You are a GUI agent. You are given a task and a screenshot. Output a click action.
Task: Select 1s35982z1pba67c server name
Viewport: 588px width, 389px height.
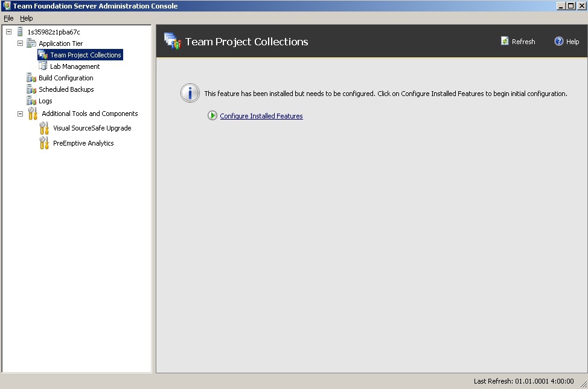coord(54,32)
